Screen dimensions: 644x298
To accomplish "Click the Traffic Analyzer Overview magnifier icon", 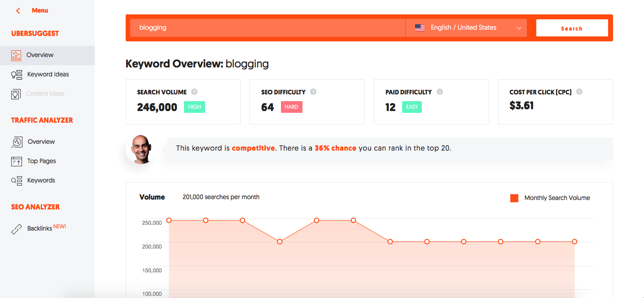I will pyautogui.click(x=17, y=142).
